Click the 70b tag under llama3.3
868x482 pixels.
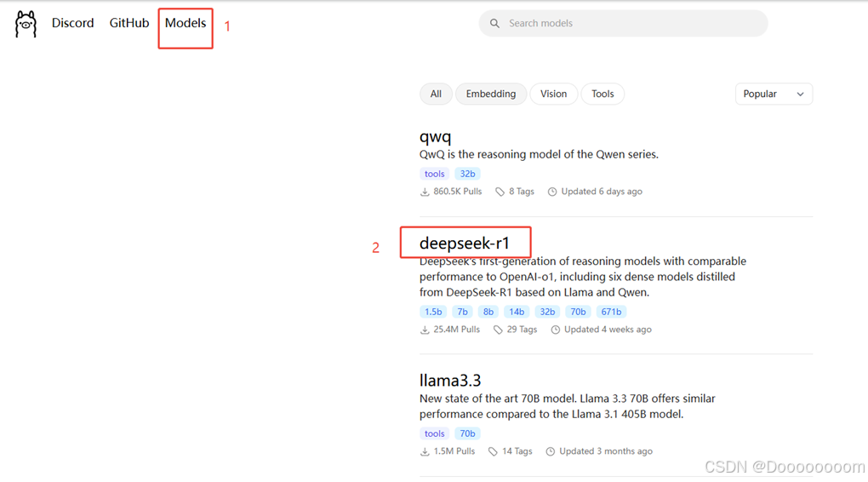(x=468, y=433)
